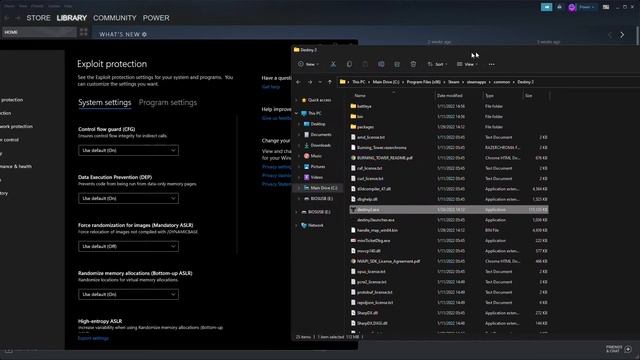Open Bottom-up ASLR dropdown
Viewport: 640px width, 360px height.
[128, 294]
